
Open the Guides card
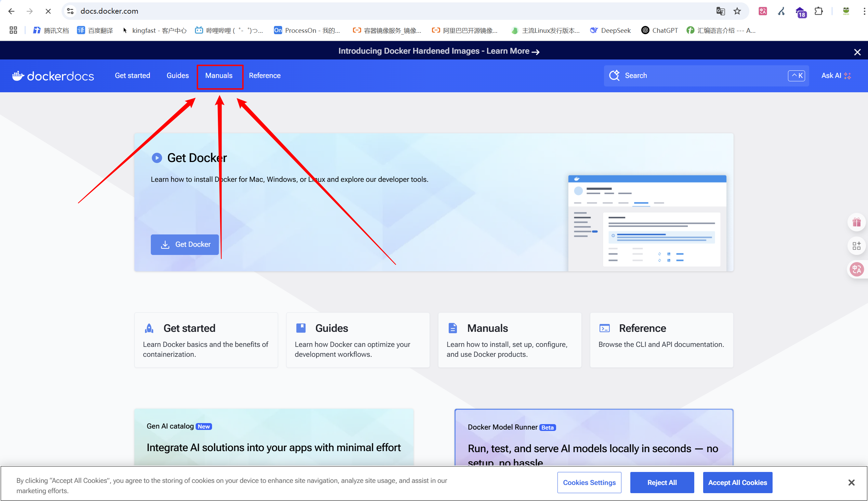[358, 340]
